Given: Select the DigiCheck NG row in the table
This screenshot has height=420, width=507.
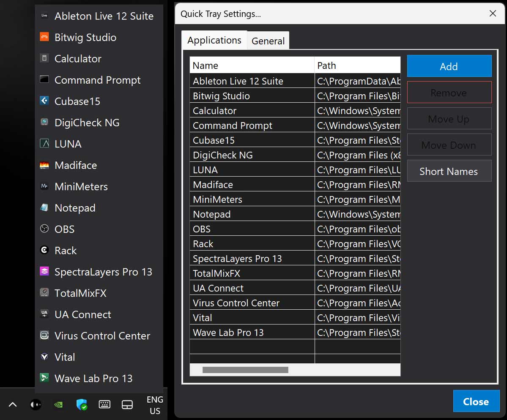Looking at the screenshot, I should click(x=295, y=155).
